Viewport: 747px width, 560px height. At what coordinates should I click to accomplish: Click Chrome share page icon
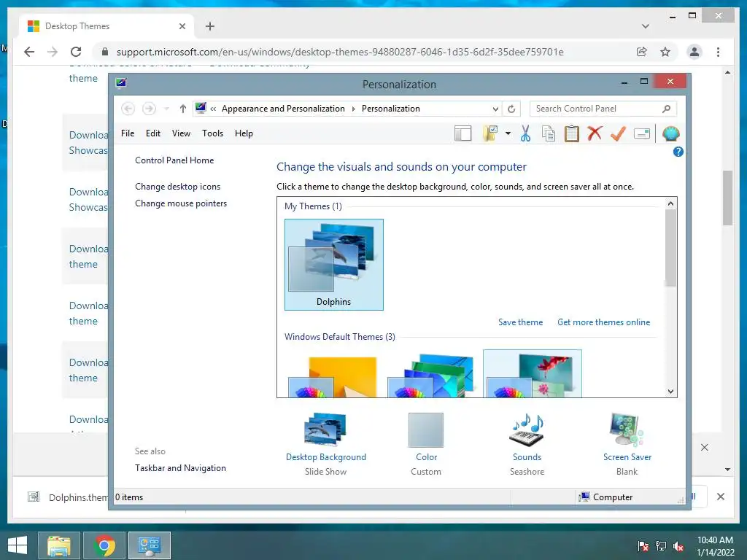(642, 52)
